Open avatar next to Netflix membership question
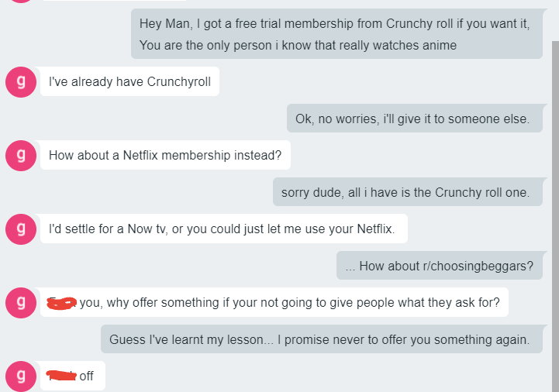559x392 pixels. (x=21, y=156)
